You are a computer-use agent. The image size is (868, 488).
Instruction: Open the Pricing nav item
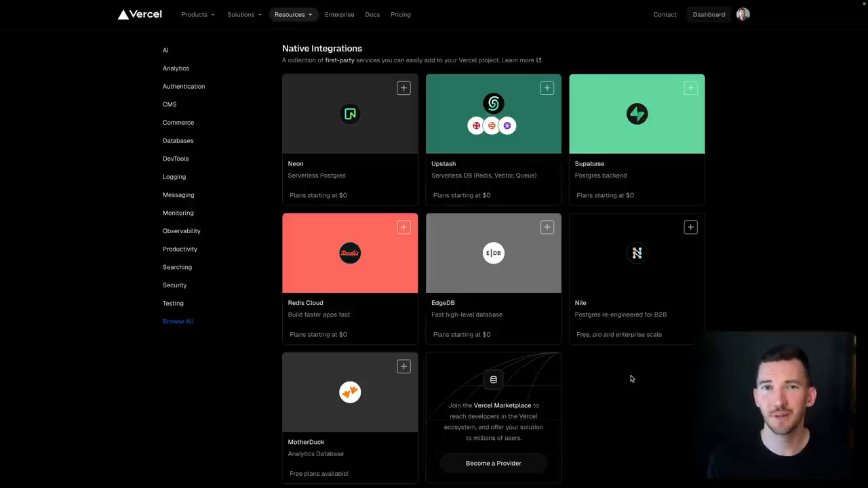pos(401,14)
